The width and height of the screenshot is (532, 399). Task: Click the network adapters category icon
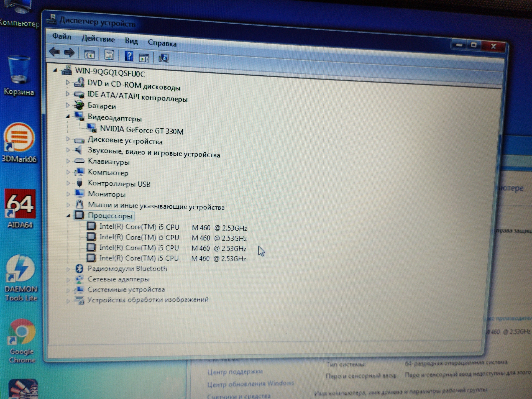coord(79,279)
